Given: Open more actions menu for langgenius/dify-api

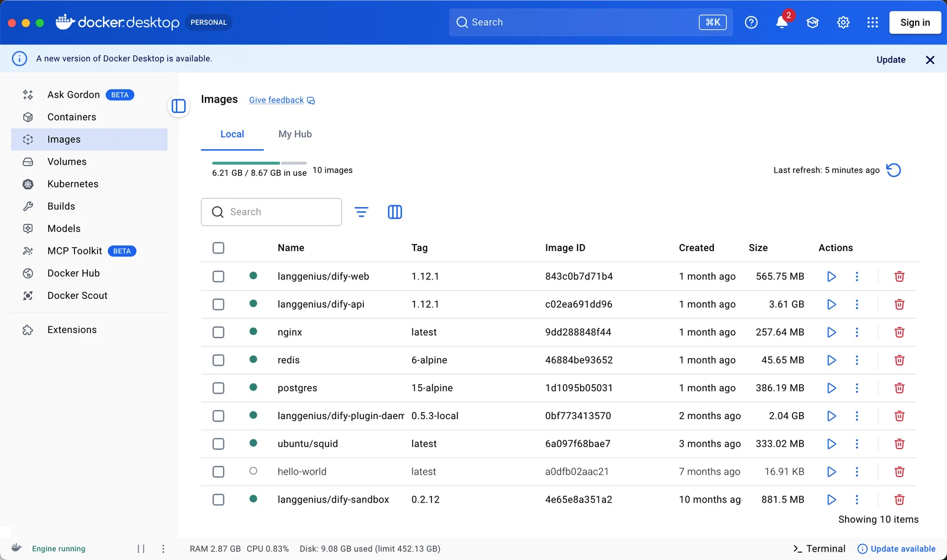Looking at the screenshot, I should click(x=856, y=304).
